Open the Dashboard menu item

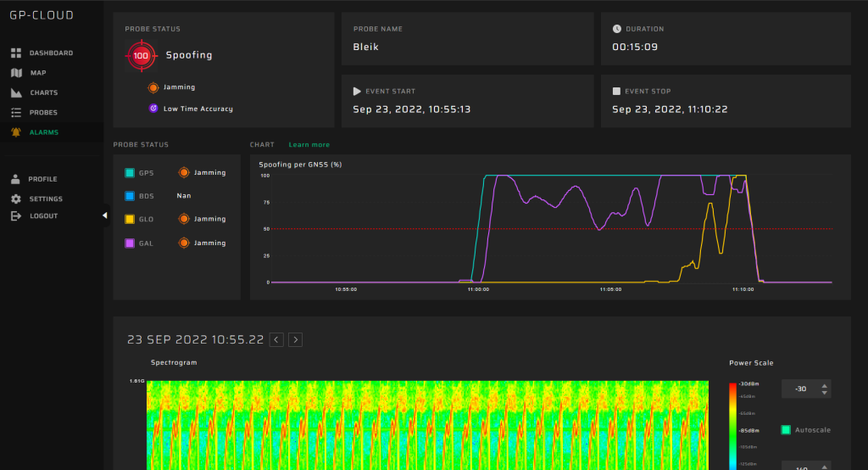click(51, 53)
